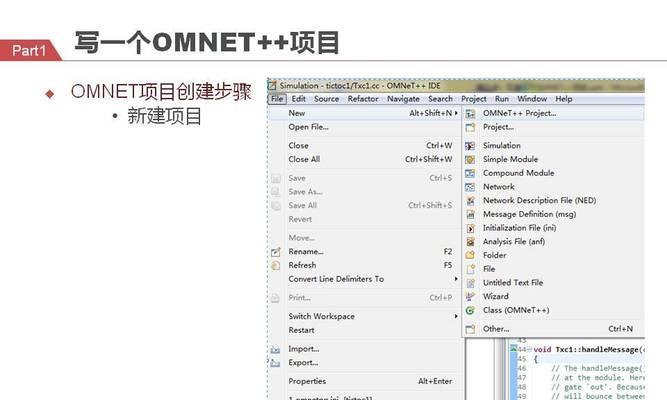The image size is (667, 400).
Task: Click the Export icon in File menu
Action: [276, 363]
